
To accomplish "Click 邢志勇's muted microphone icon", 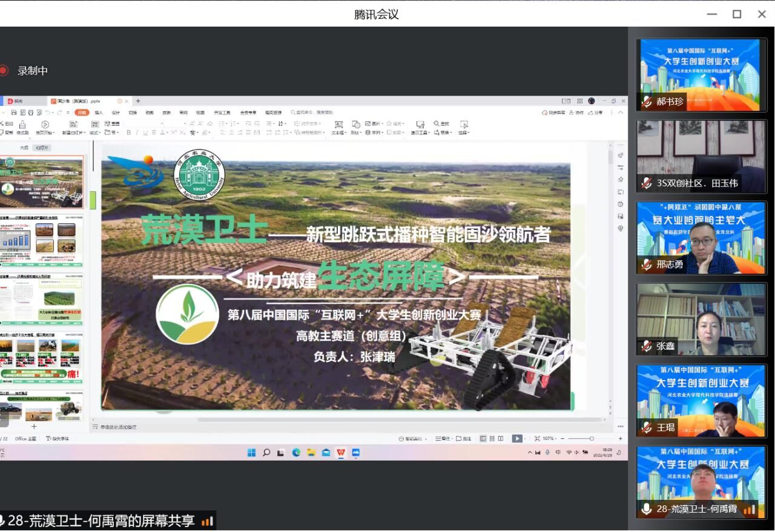I will pos(647,264).
